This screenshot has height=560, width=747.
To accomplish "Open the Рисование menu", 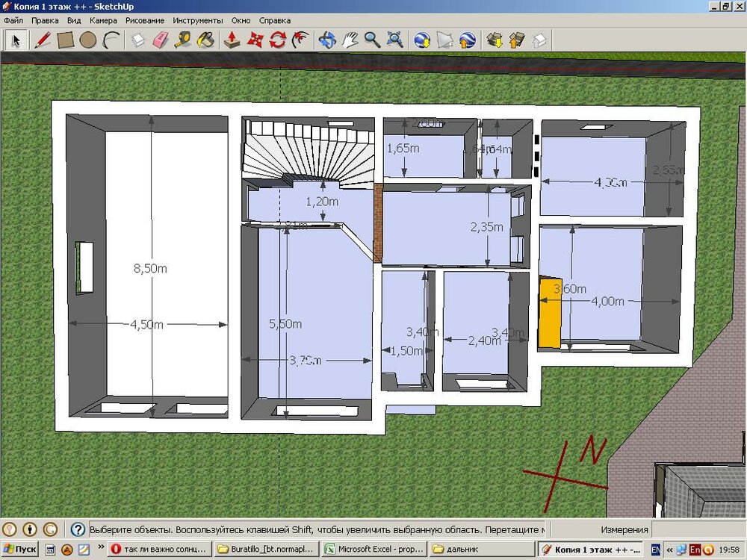I will (145, 21).
